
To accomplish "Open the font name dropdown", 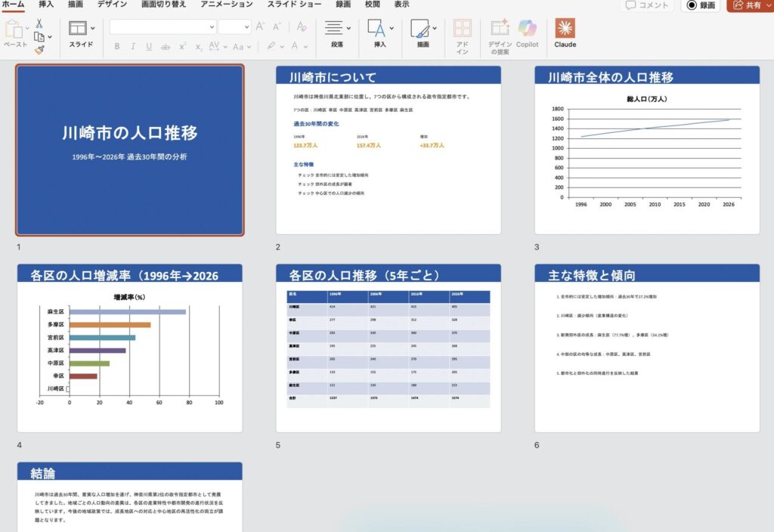I will (212, 26).
